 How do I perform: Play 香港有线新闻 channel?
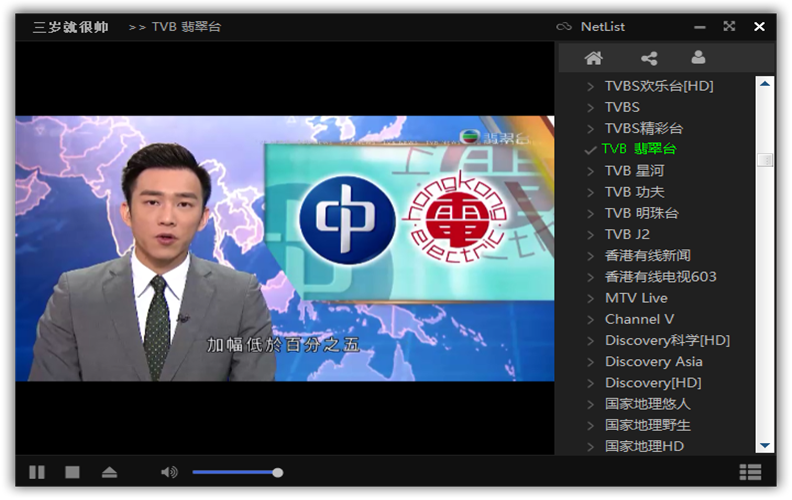pos(647,256)
